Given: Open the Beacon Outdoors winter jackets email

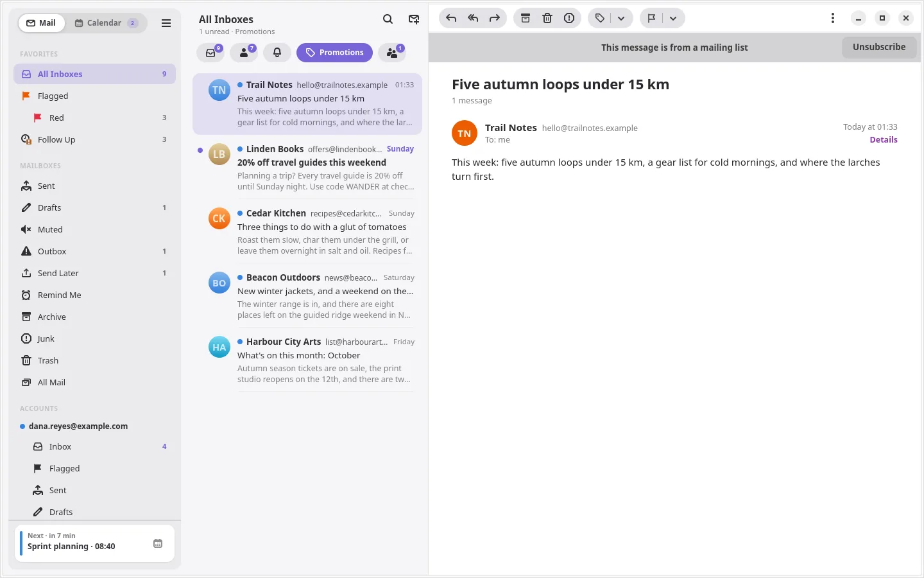Looking at the screenshot, I should coord(307,295).
